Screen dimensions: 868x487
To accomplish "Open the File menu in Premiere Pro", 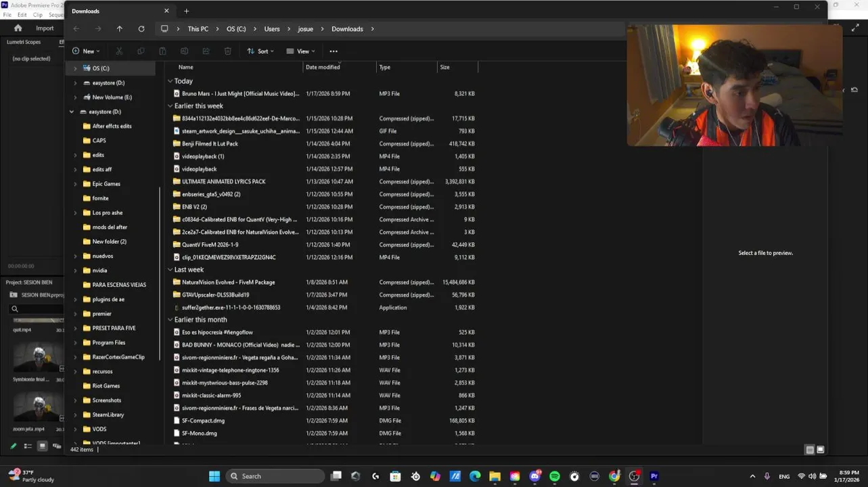I will click(7, 15).
